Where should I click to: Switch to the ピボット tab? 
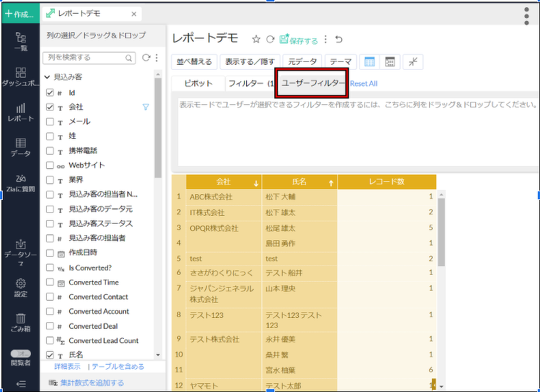pyautogui.click(x=198, y=83)
